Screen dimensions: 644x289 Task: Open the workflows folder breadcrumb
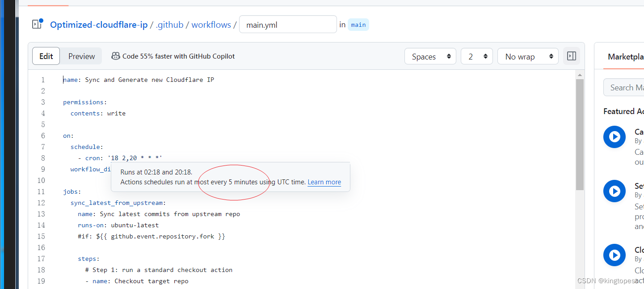tap(211, 25)
